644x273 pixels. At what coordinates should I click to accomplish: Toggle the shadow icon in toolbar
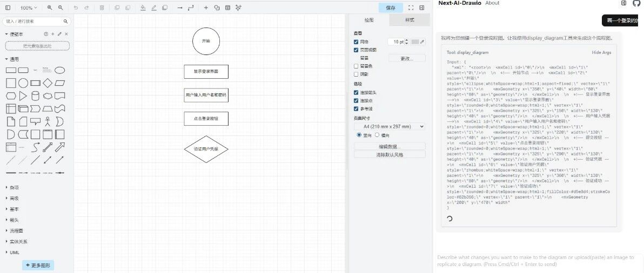[x=165, y=8]
